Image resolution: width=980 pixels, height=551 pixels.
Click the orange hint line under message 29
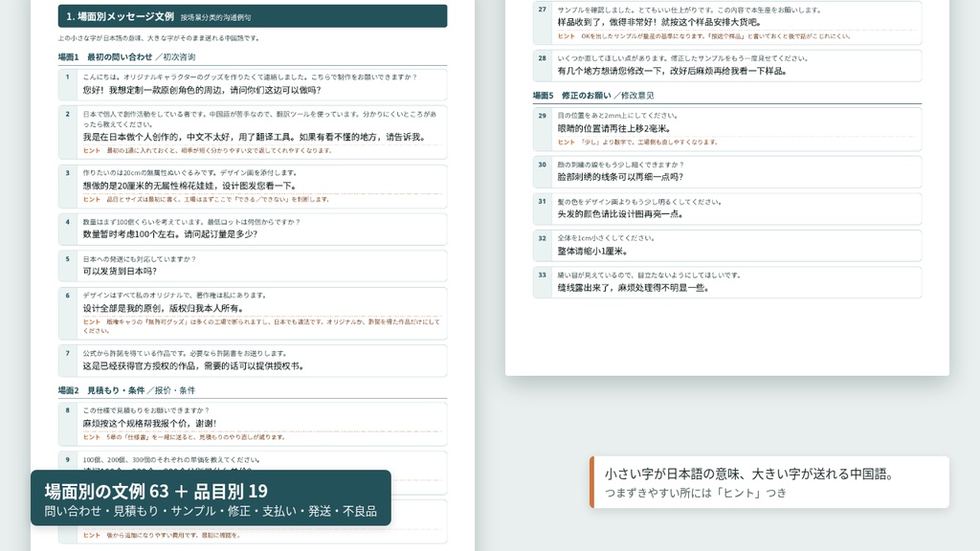coord(637,143)
